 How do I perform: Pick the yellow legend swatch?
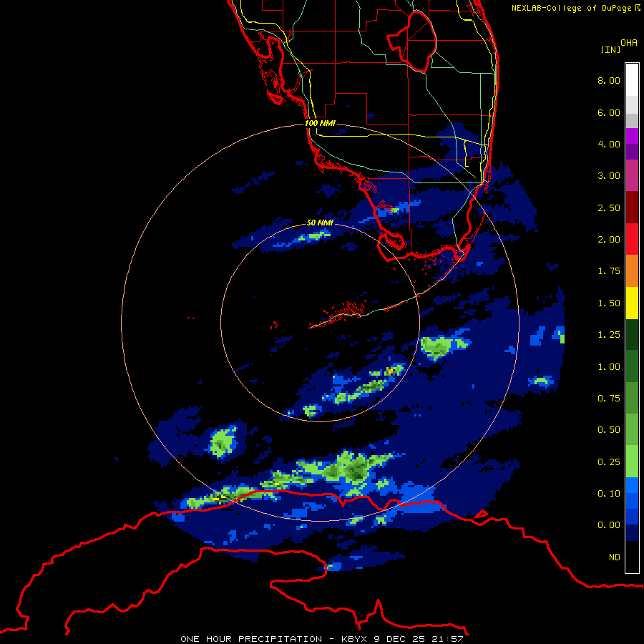pyautogui.click(x=632, y=303)
